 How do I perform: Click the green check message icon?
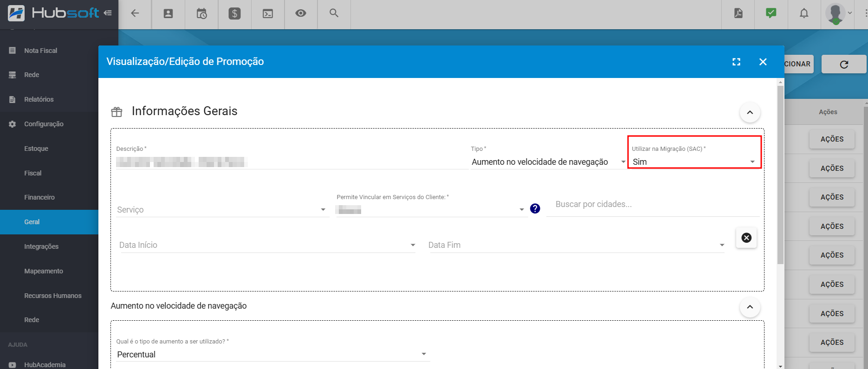(x=771, y=13)
